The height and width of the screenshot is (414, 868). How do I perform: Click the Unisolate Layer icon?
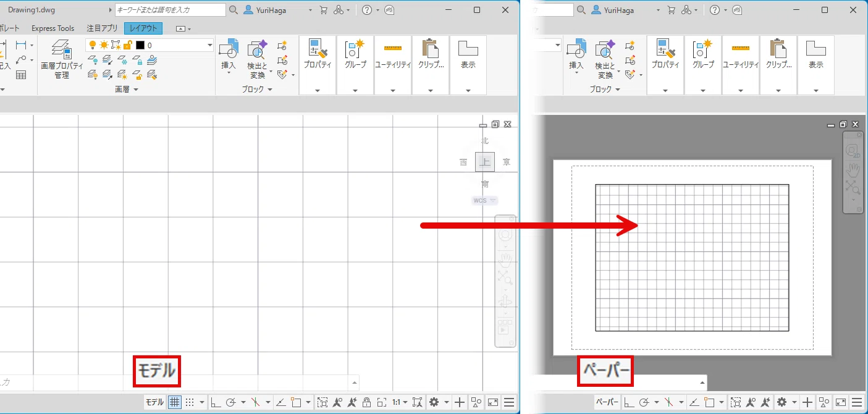107,75
